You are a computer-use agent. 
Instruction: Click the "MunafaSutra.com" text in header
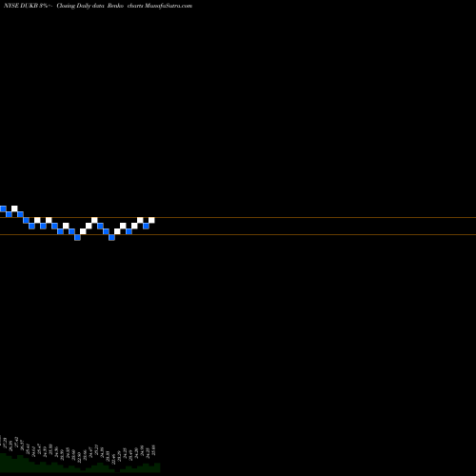[x=169, y=6]
